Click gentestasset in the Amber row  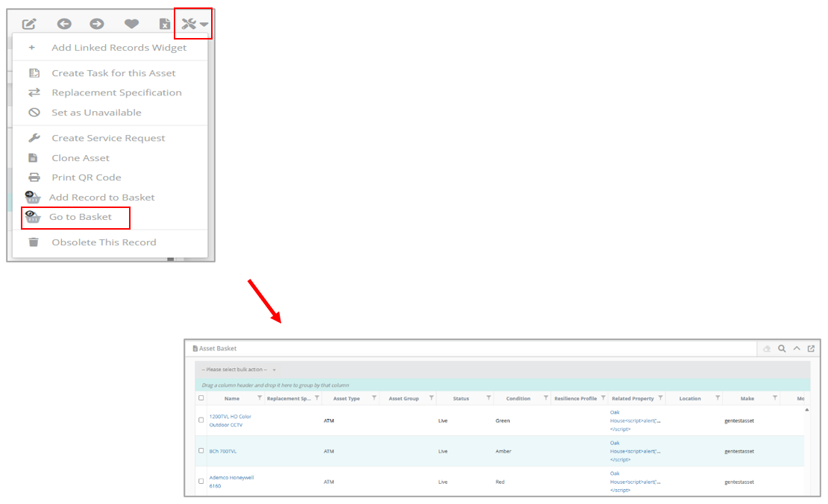[x=738, y=451]
